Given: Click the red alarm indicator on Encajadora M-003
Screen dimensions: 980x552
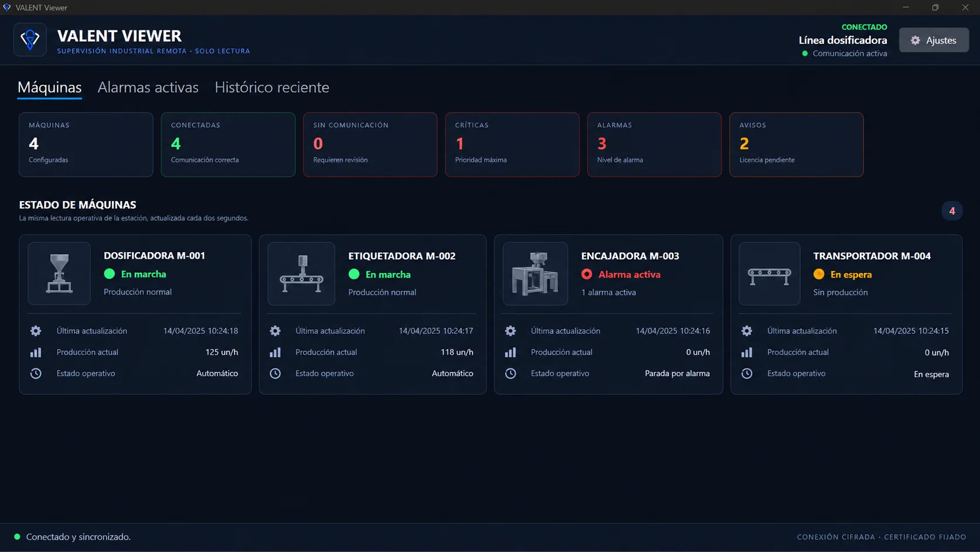Looking at the screenshot, I should pyautogui.click(x=587, y=274).
